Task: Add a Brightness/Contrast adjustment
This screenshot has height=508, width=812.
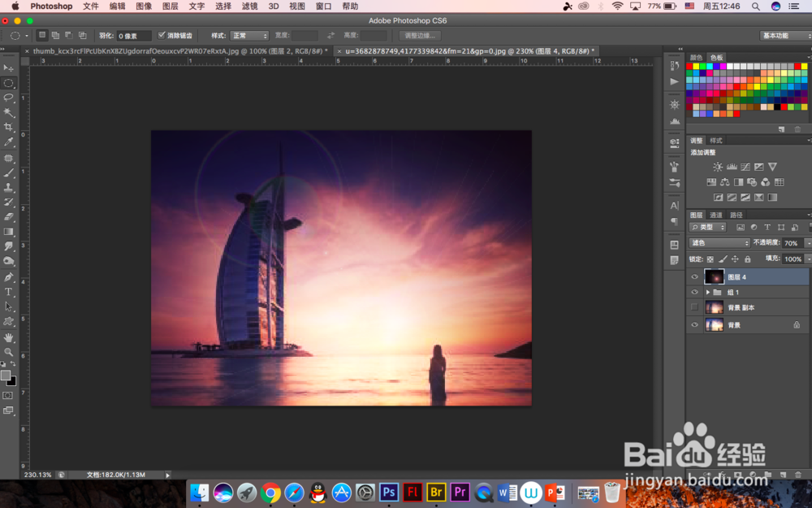Action: pyautogui.click(x=718, y=167)
